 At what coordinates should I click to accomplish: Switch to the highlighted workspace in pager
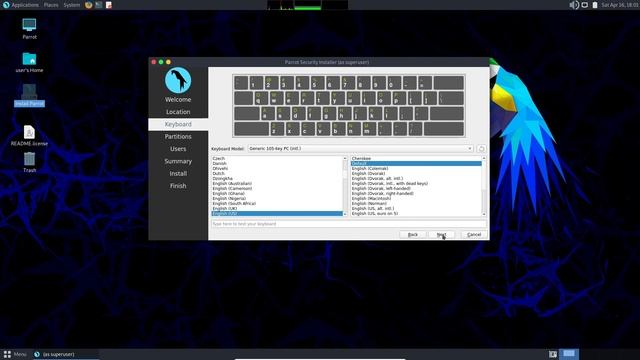click(569, 354)
